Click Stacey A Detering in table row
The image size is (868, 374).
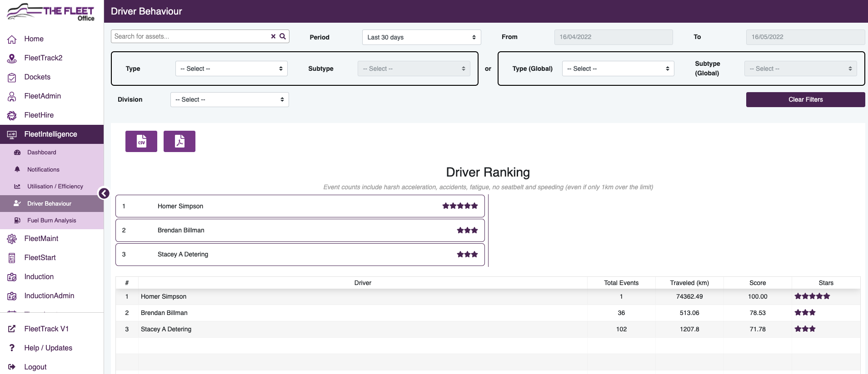tap(166, 329)
